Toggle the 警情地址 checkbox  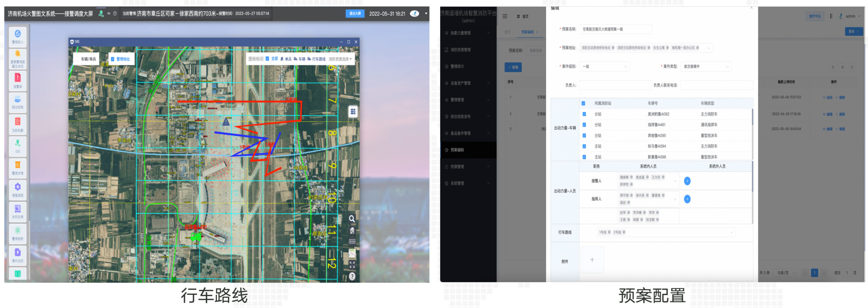click(x=113, y=59)
